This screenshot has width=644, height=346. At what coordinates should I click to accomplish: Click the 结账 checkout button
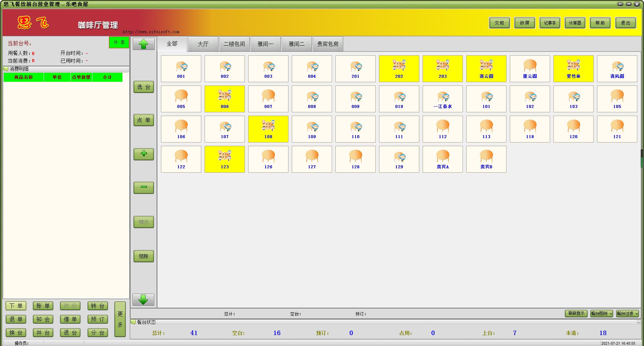(144, 256)
